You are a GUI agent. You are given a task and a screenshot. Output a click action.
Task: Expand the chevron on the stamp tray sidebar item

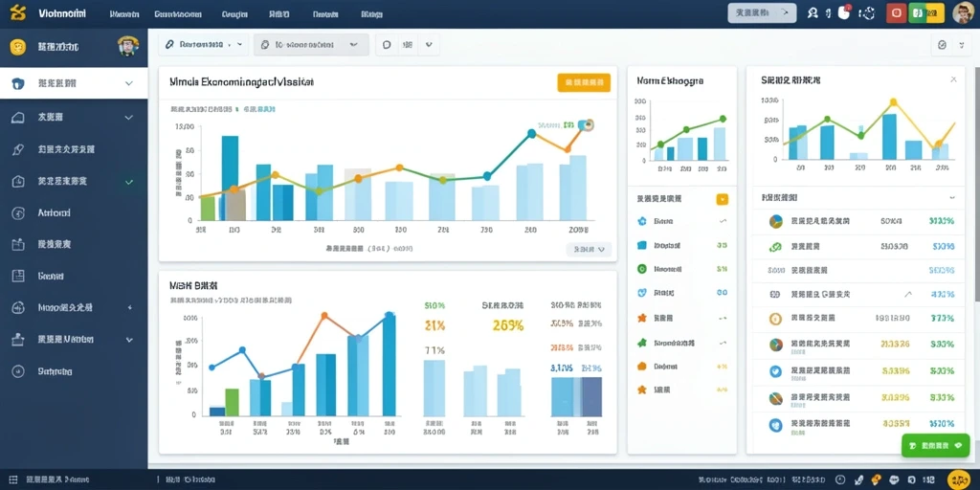click(129, 340)
